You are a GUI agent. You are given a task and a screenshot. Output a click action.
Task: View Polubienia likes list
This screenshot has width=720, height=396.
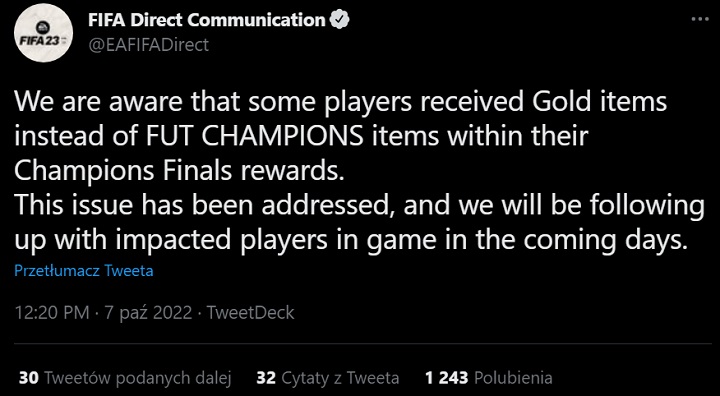[x=512, y=378]
